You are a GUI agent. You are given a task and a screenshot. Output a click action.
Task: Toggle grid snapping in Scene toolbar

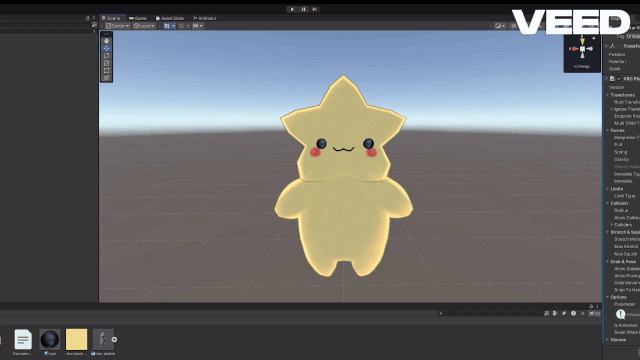pyautogui.click(x=182, y=26)
